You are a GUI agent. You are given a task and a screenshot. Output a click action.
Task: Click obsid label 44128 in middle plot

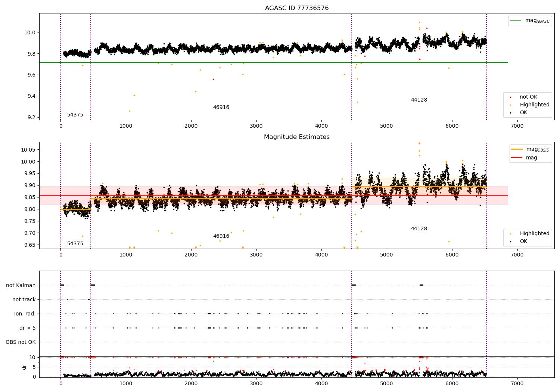point(419,229)
